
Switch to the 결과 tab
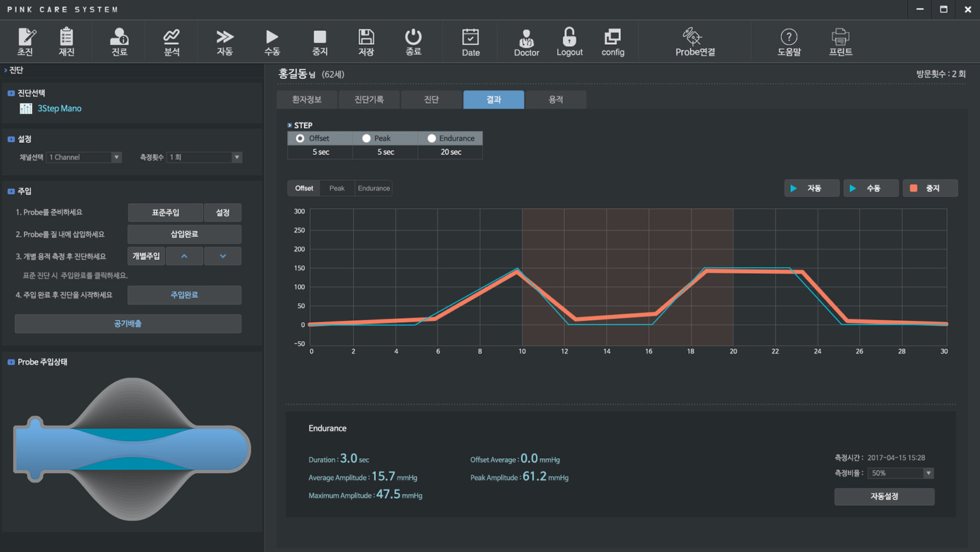tap(493, 99)
